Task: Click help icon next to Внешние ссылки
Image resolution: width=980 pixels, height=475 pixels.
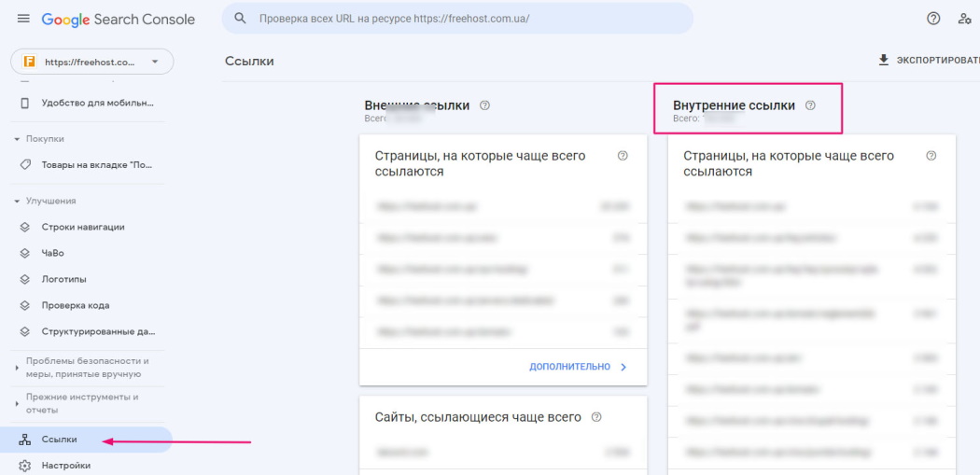Action: pyautogui.click(x=484, y=105)
